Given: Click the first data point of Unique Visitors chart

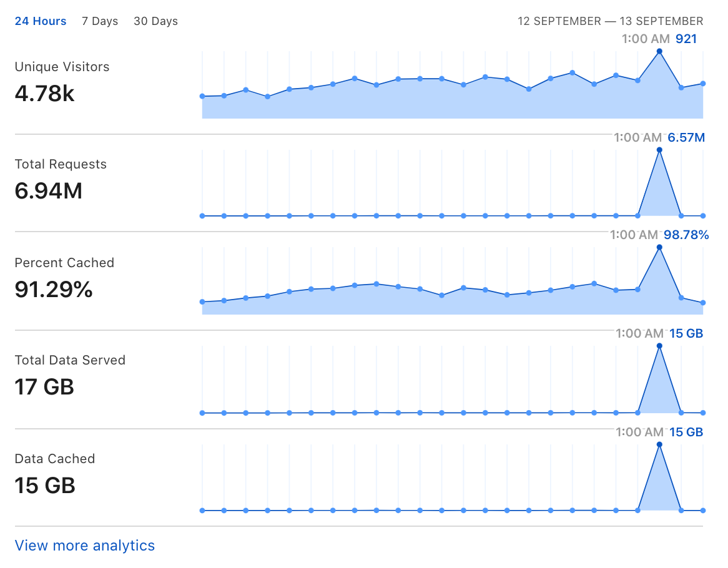Looking at the screenshot, I should coord(202,97).
